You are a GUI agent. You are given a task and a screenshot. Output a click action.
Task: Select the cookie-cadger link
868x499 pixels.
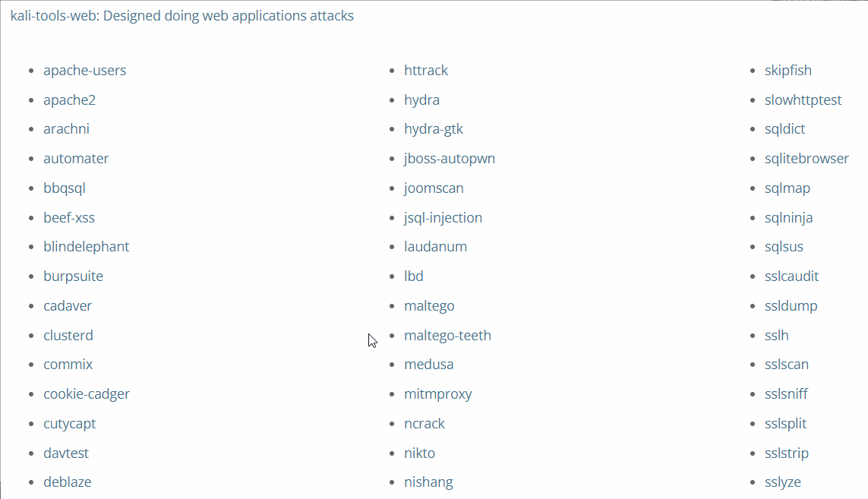coord(87,393)
